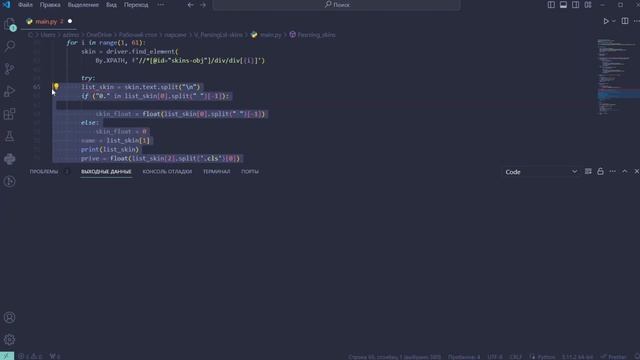640x360 pixels.
Task: Maximize the panel with the chevron up
Action: pyautogui.click(x=624, y=171)
